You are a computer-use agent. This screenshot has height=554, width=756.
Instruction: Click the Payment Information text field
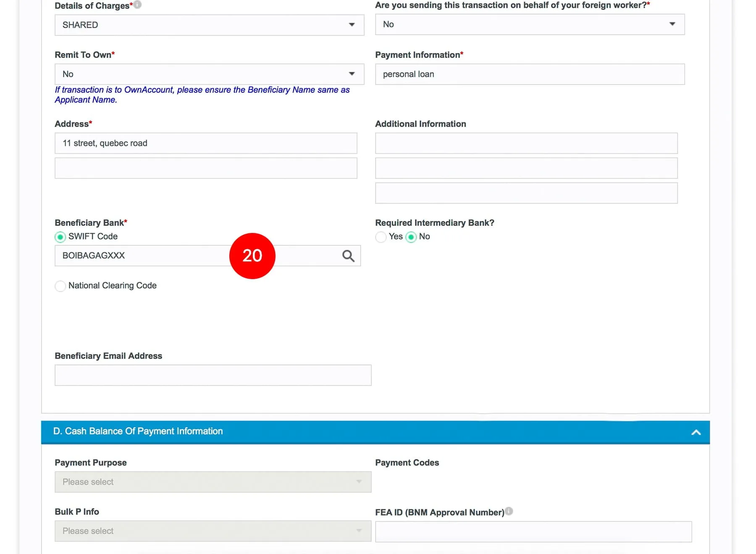[529, 74]
